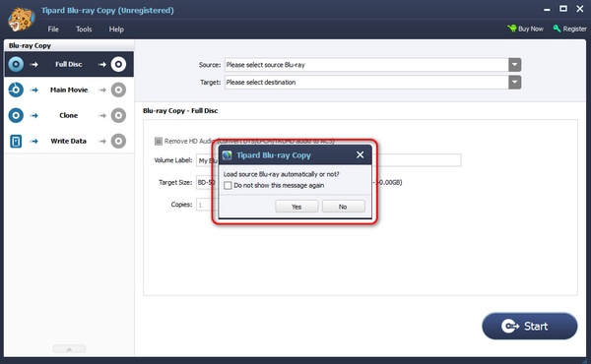Click the Clone target disc icon
This screenshot has height=364, width=591.
click(118, 115)
